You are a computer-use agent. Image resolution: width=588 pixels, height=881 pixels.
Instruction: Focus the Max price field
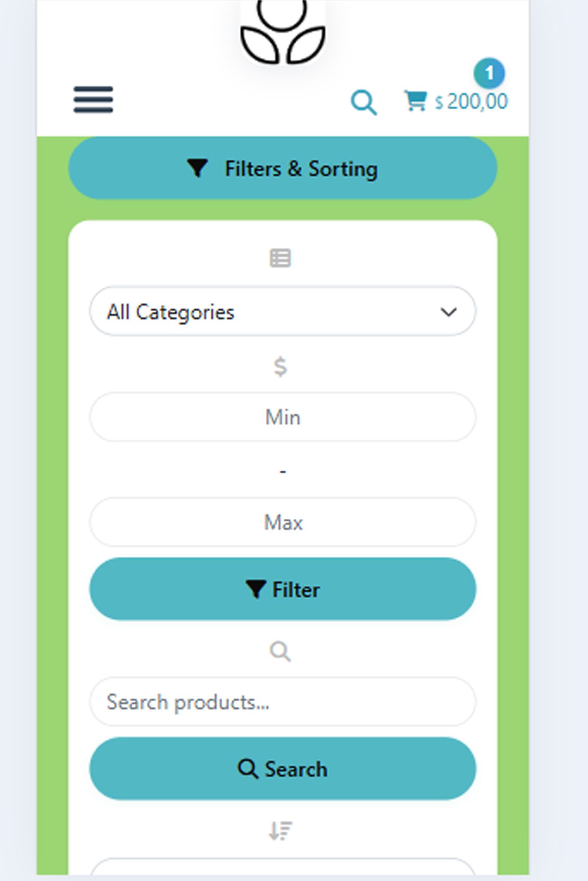point(283,522)
